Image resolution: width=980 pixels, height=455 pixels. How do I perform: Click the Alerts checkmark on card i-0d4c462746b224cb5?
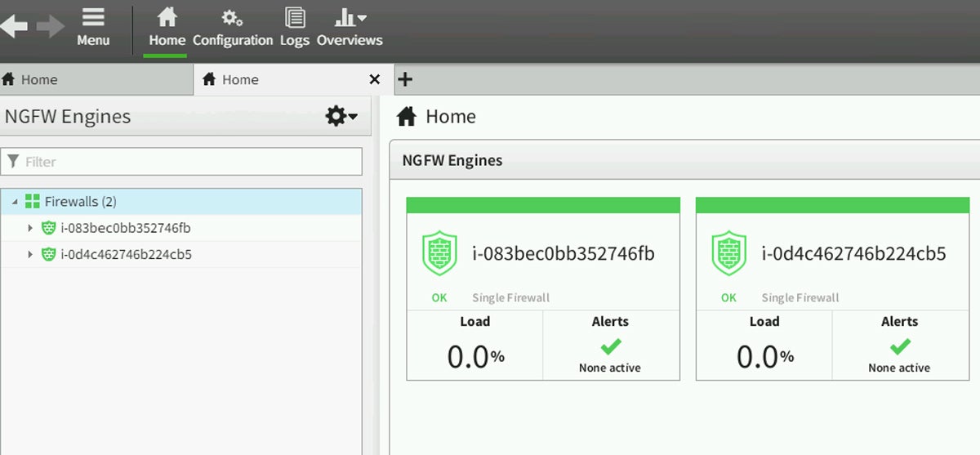900,347
